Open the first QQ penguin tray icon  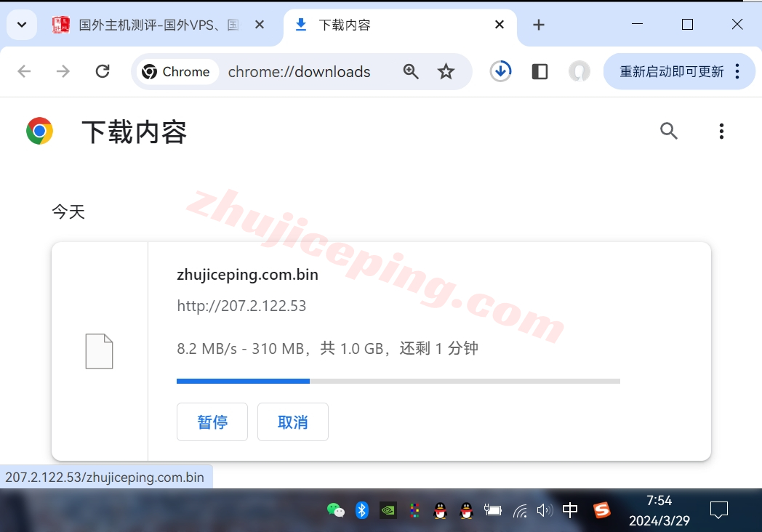(x=441, y=510)
